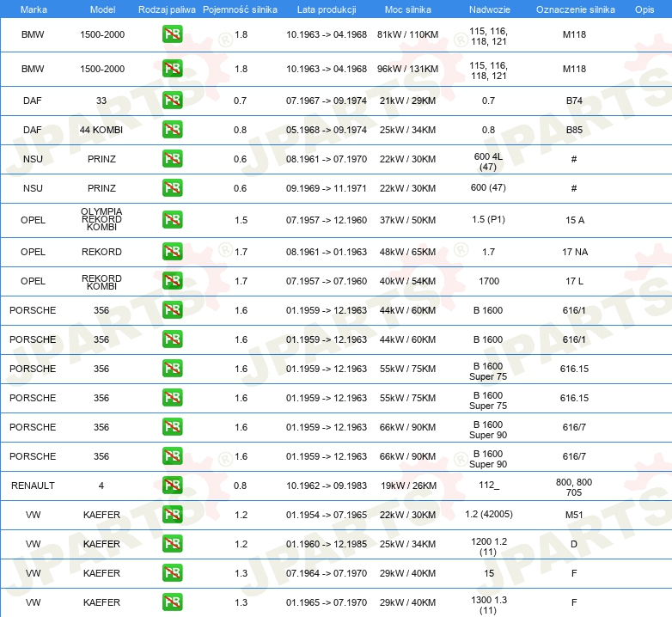This screenshot has width=672, height=617.
Task: Click the 1700 body cell
Action: tap(489, 281)
